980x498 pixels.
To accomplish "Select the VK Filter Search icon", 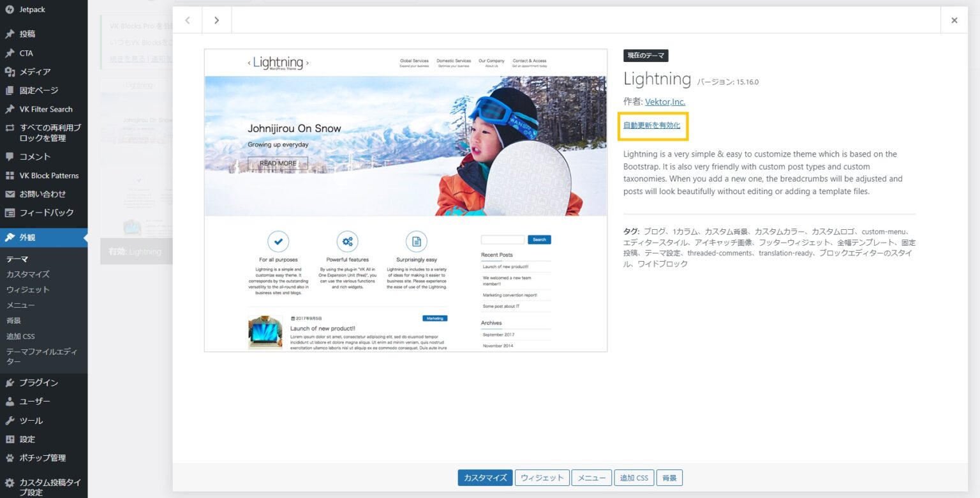I will [x=11, y=109].
